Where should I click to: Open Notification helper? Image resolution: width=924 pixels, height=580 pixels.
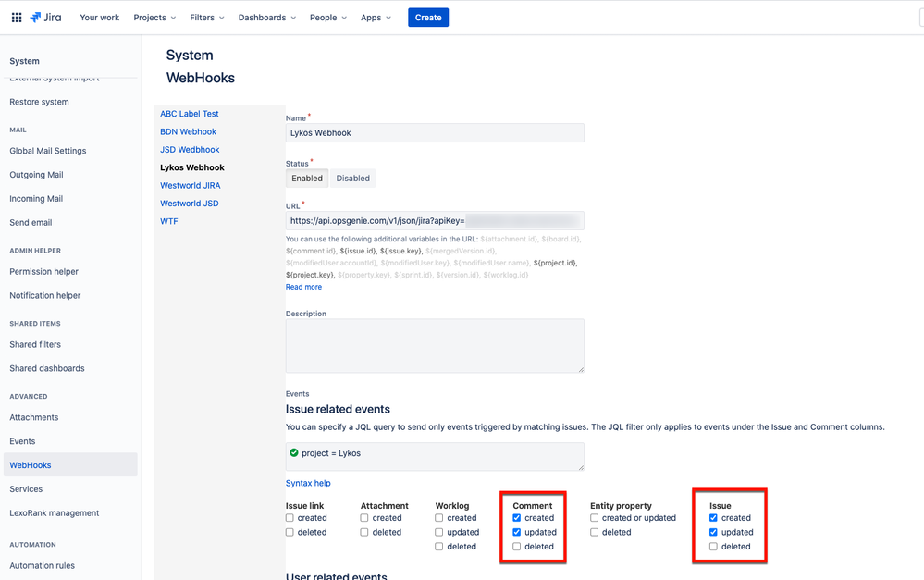44,295
